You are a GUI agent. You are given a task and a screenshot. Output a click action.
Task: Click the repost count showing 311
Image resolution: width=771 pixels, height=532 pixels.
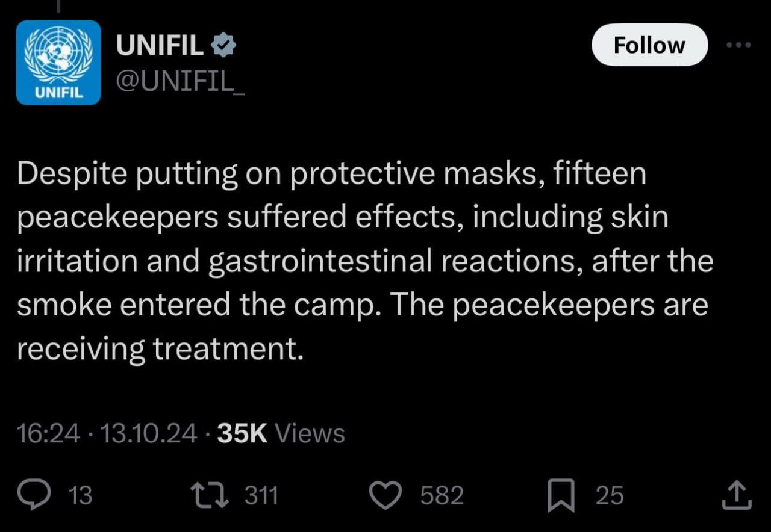click(x=261, y=496)
